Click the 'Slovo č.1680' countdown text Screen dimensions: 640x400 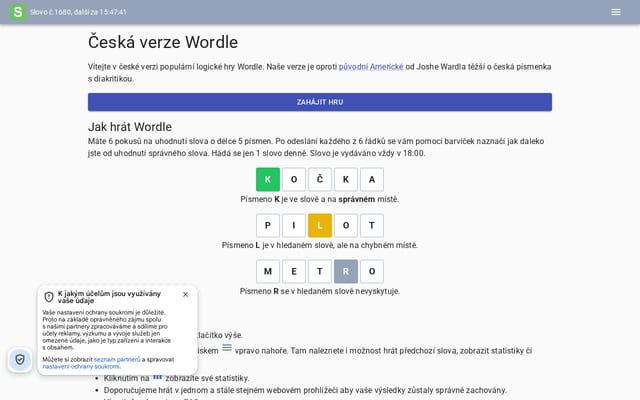click(x=78, y=12)
